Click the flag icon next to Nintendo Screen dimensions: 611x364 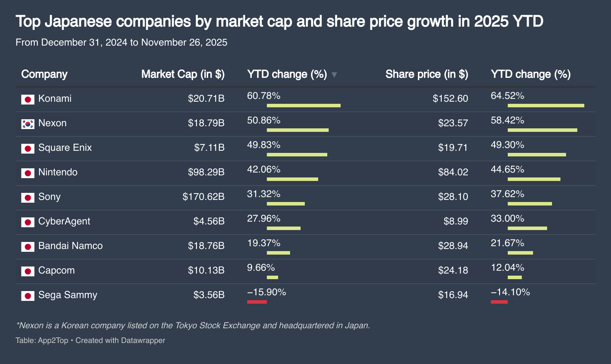(x=28, y=173)
